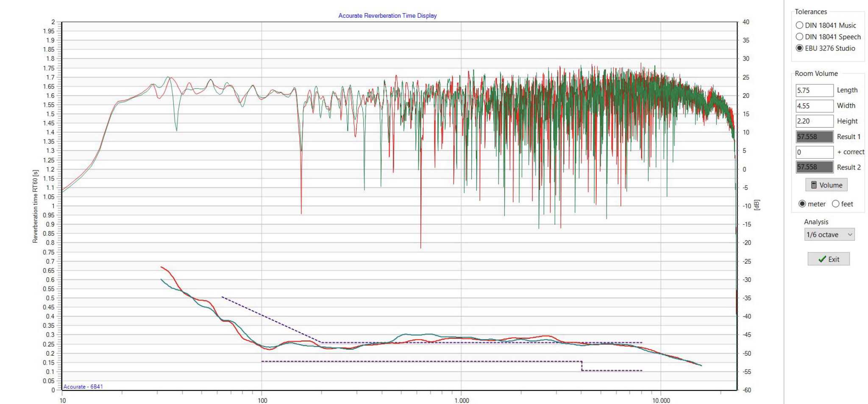Click the room Height input field
The image size is (868, 404).
(814, 121)
